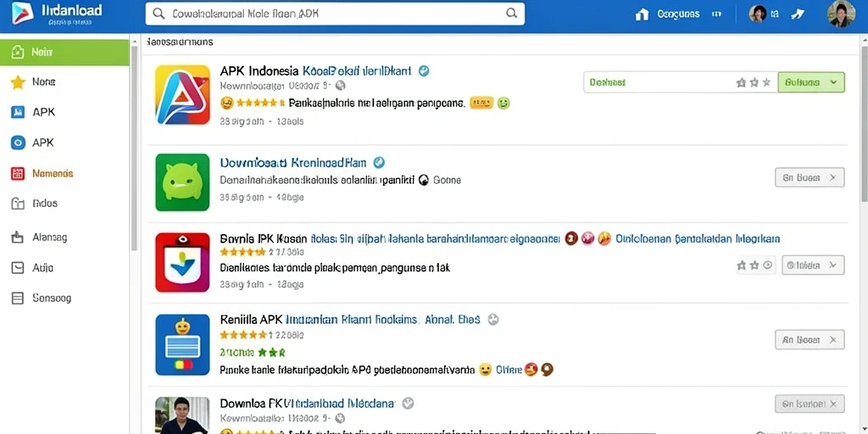Select the green highlighted sidebar item
This screenshot has width=868, height=434.
coord(64,53)
